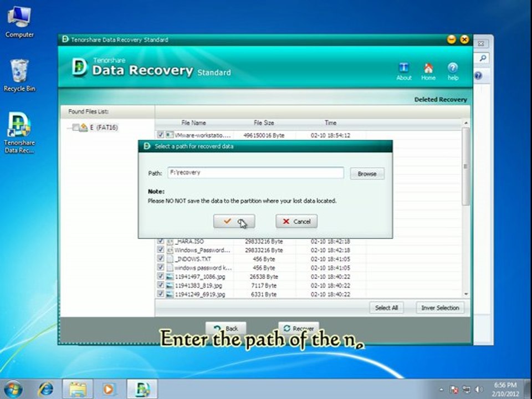
Task: Click the Path input field
Action: pyautogui.click(x=255, y=173)
